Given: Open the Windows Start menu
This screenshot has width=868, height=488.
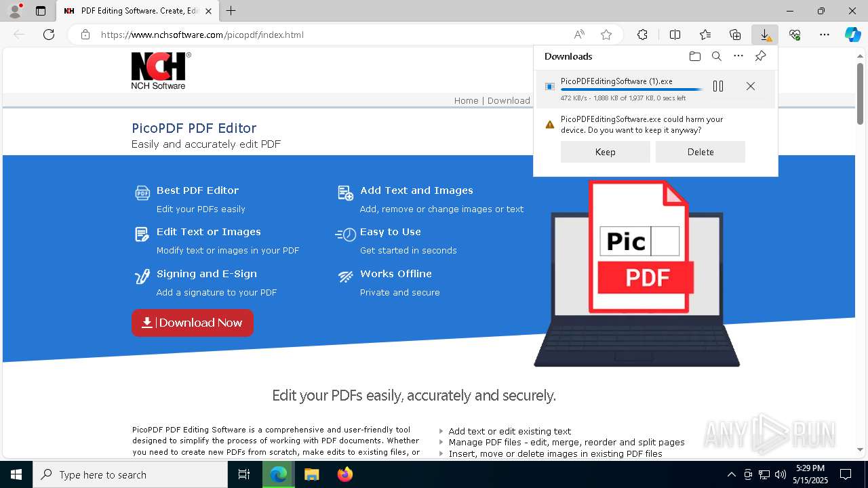Looking at the screenshot, I should (x=16, y=474).
